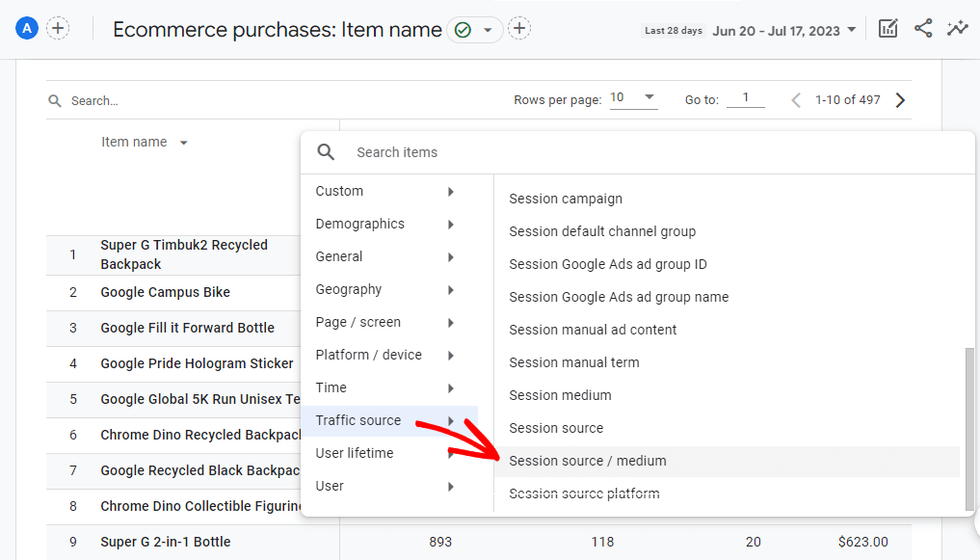Click the Go to page input field
Screen dimensions: 980x560
(745, 98)
